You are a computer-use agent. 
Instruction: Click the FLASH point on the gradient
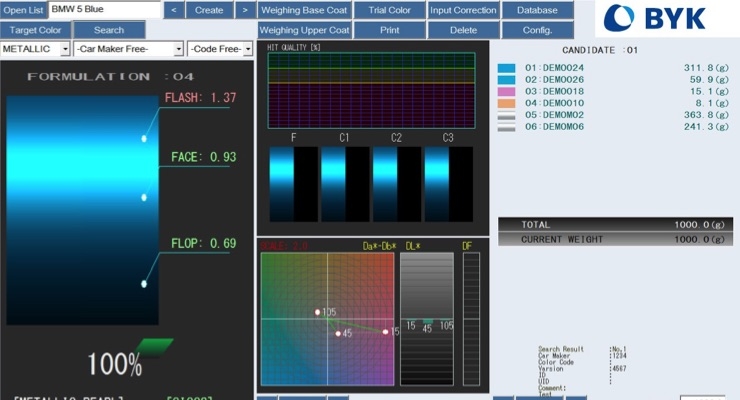[144, 138]
